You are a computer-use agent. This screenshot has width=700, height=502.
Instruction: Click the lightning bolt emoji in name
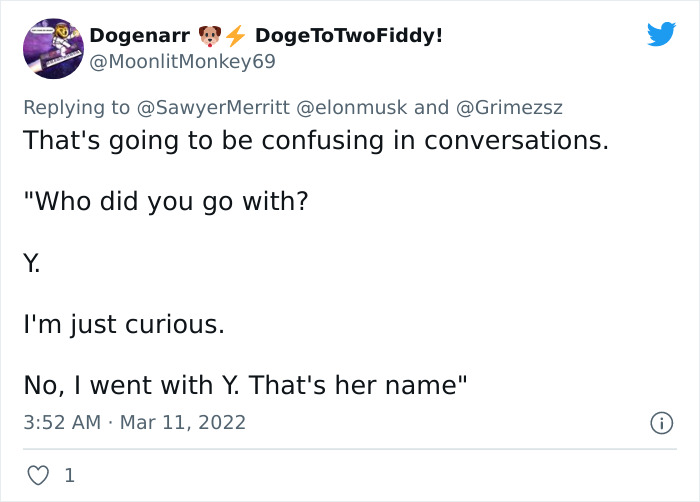click(235, 36)
